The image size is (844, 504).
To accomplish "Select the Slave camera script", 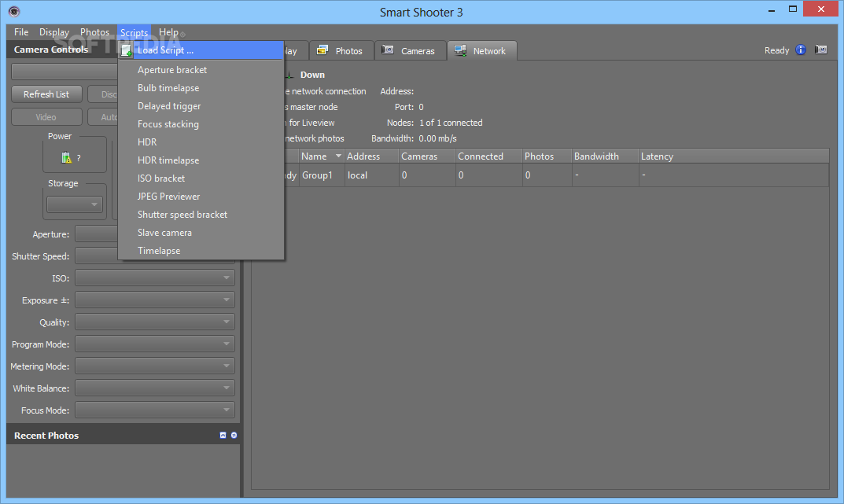I will tap(201, 233).
